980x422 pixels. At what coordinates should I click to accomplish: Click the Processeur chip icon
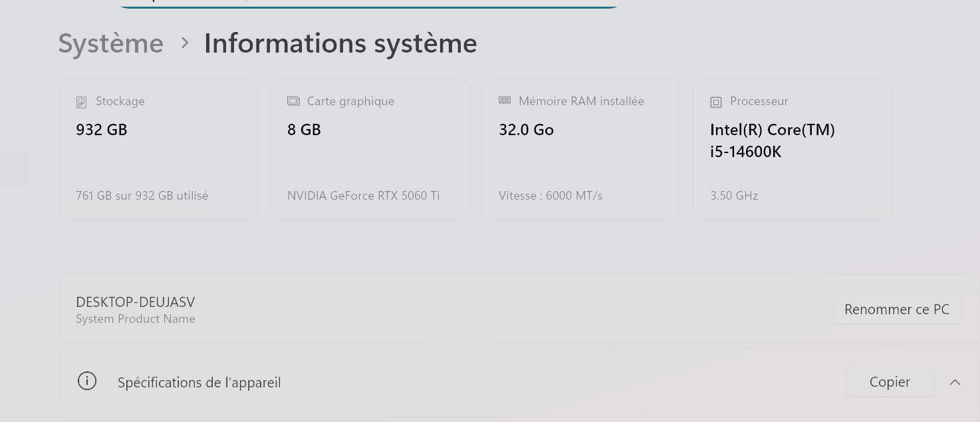coord(716,102)
